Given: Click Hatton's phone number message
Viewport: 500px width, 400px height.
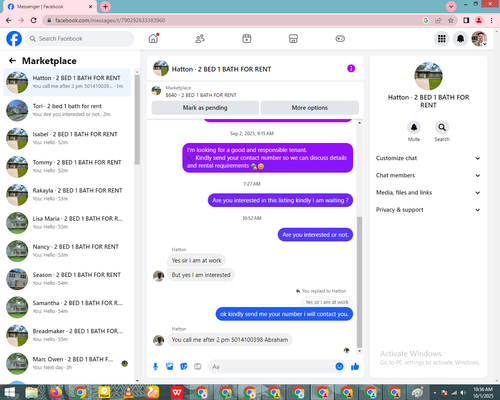Looking at the screenshot, I should point(230,340).
